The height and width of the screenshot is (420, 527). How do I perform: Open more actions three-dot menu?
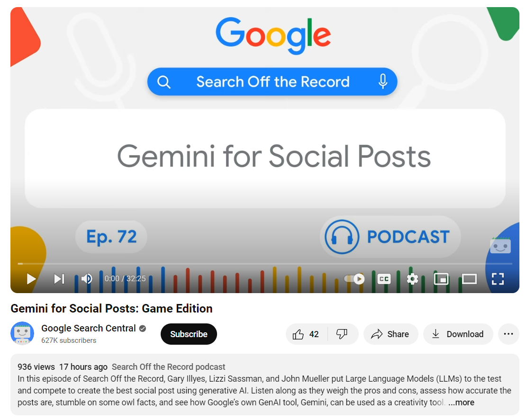[509, 334]
